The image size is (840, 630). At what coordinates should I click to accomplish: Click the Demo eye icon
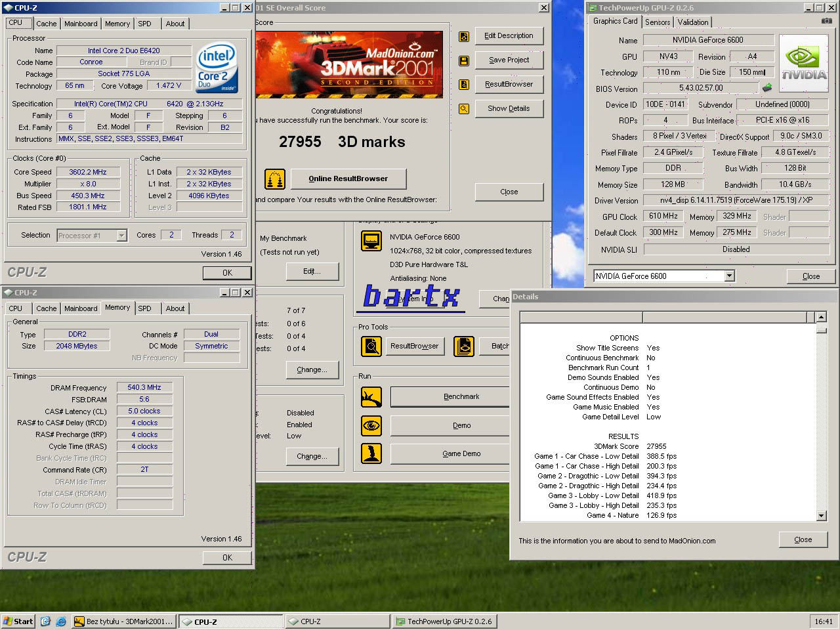pos(371,425)
